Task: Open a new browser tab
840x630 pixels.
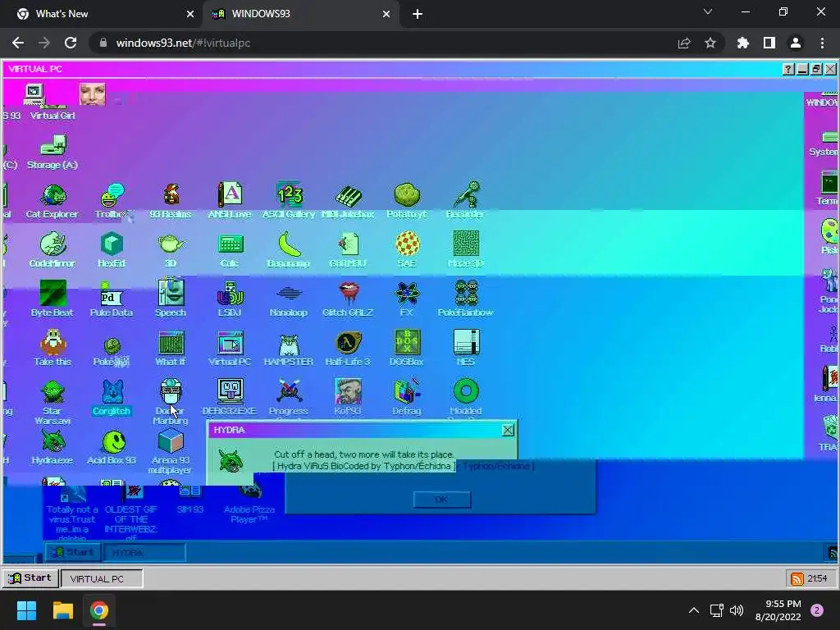Action: 418,14
